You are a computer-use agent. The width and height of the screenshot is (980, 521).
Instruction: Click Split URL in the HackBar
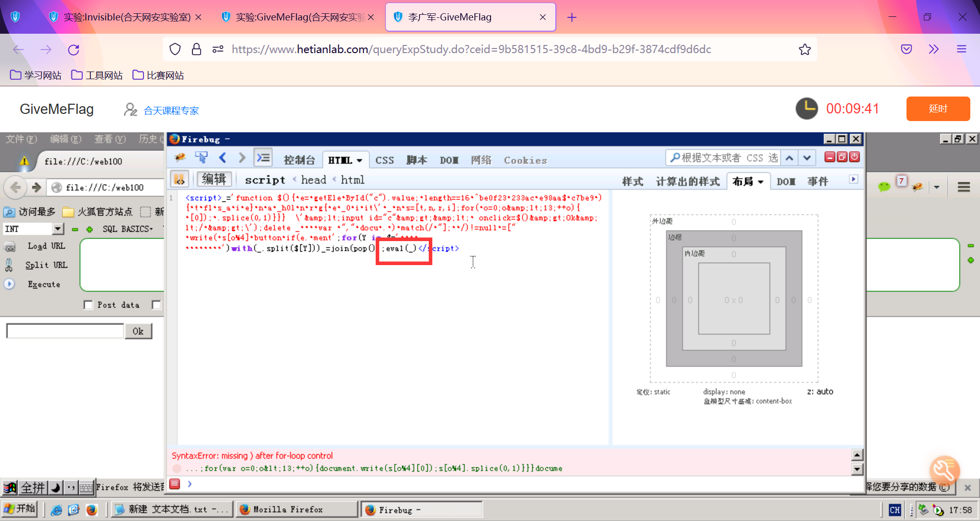46,265
